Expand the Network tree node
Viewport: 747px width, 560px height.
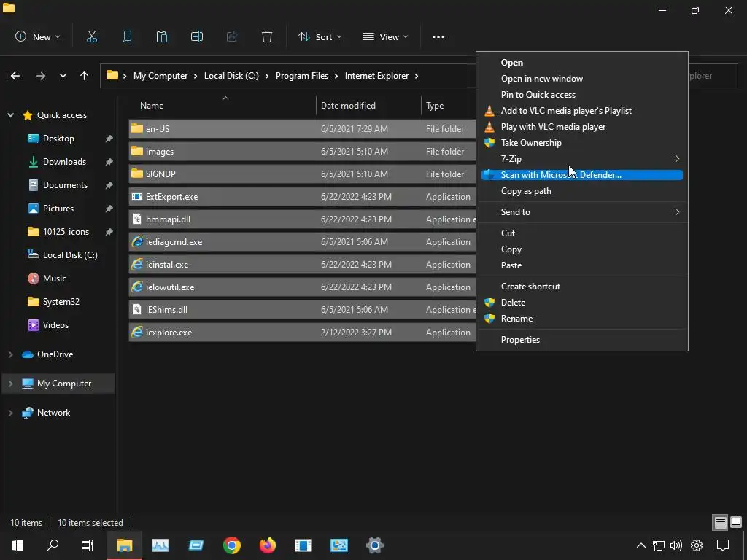point(10,413)
